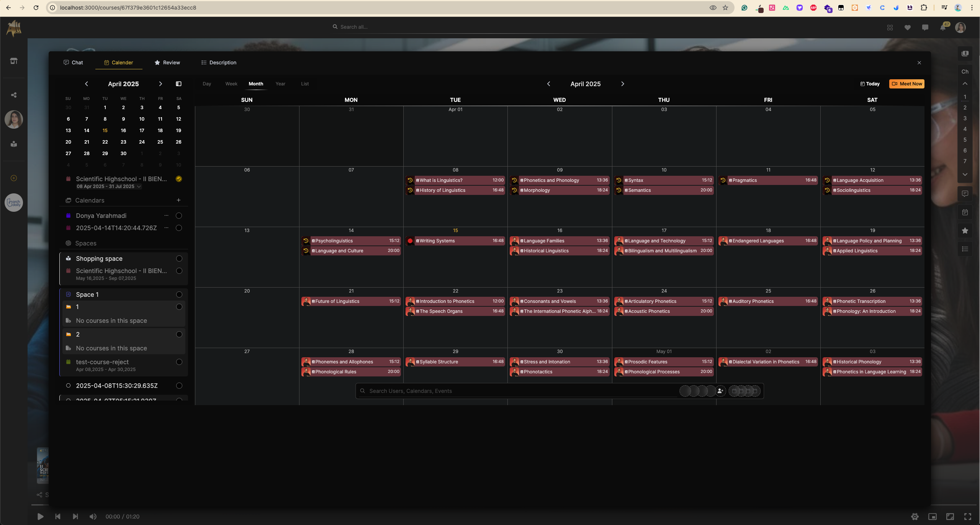
Task: Click the share icon in left sidebar
Action: (14, 95)
